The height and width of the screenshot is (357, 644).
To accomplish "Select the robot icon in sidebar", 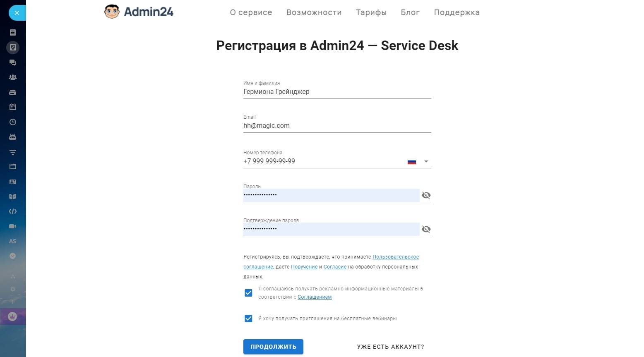I will click(x=13, y=137).
